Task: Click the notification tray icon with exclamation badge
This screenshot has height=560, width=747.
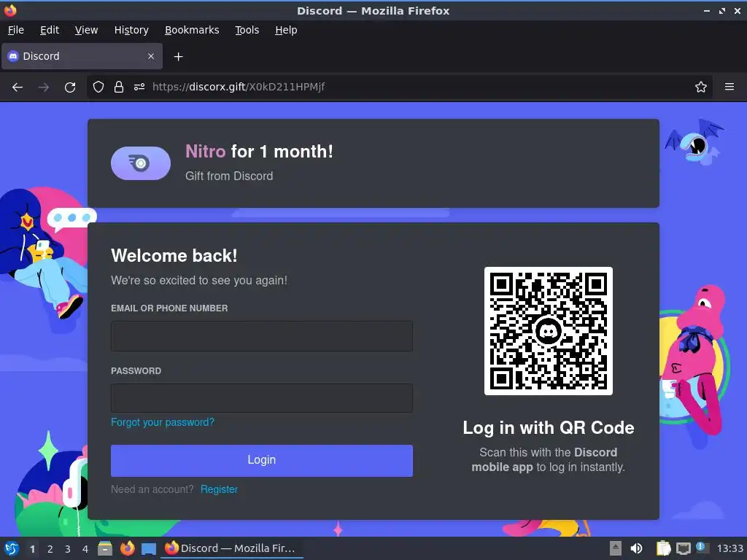Action: point(703,548)
